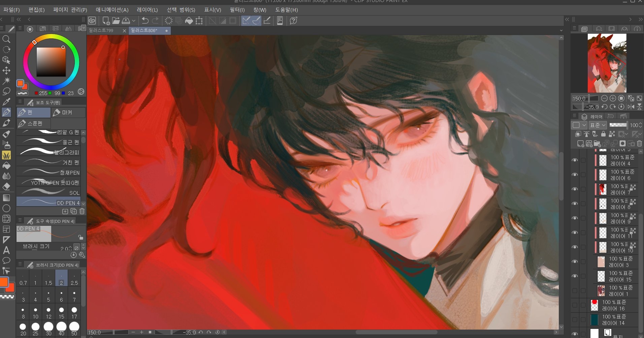
Task: Click the Fill bucket toolbar icon
Action: tap(189, 21)
